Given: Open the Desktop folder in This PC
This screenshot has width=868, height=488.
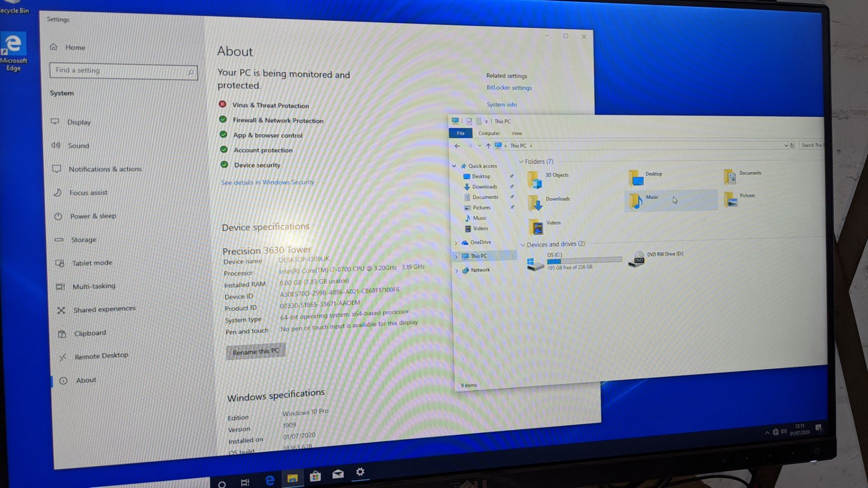Looking at the screenshot, I should click(646, 177).
